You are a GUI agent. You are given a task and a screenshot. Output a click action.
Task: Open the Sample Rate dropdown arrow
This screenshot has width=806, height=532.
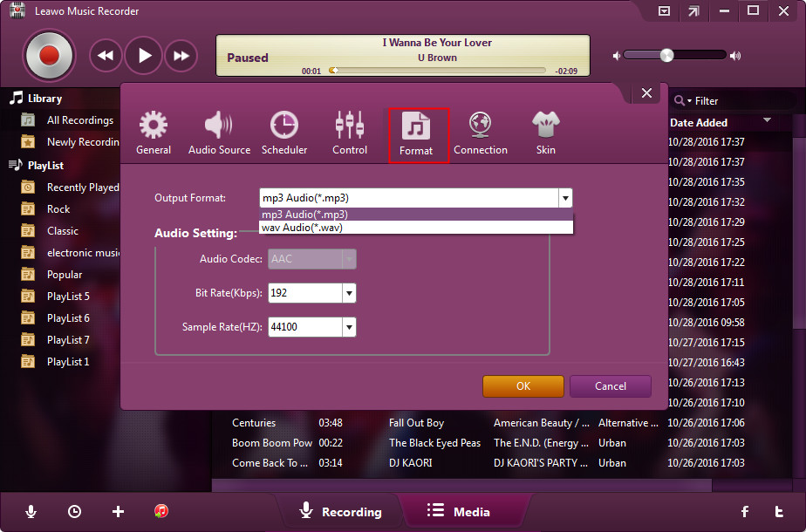[x=349, y=327]
